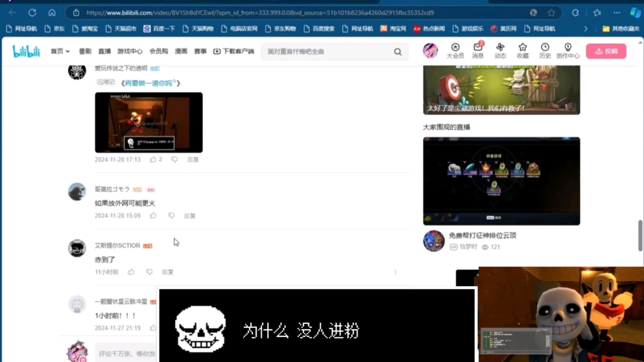Open the comment's attached image thumbnail

click(x=149, y=122)
